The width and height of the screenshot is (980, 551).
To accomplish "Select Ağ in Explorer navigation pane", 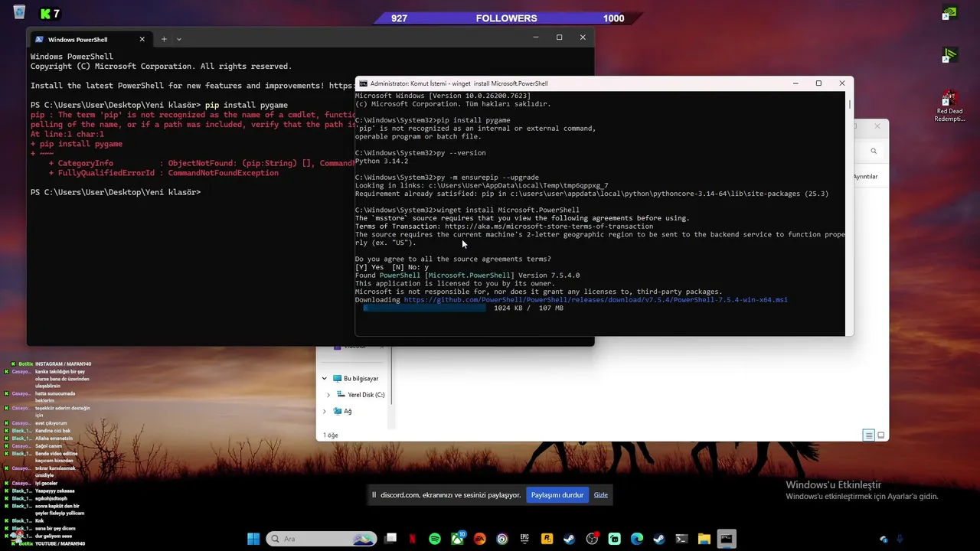I will point(342,412).
